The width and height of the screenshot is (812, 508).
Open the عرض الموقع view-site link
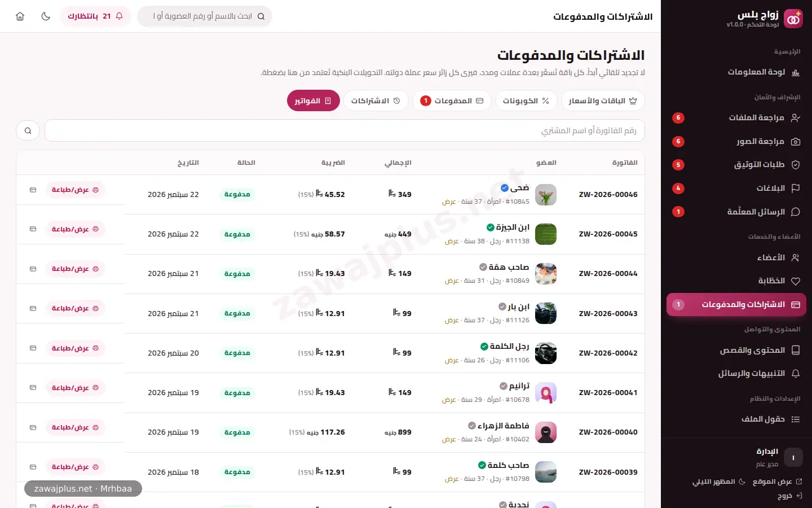(x=777, y=481)
